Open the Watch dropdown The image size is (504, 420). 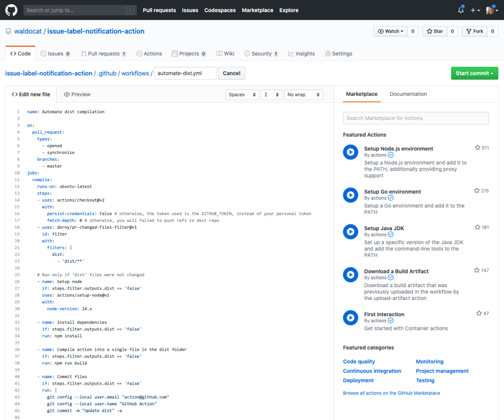pos(390,31)
